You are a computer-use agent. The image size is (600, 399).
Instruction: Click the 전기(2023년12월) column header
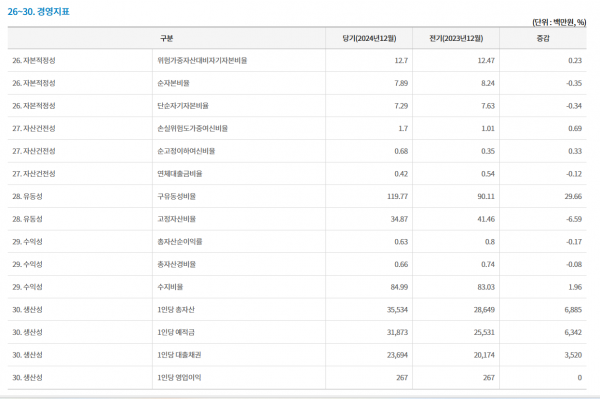[x=456, y=38]
